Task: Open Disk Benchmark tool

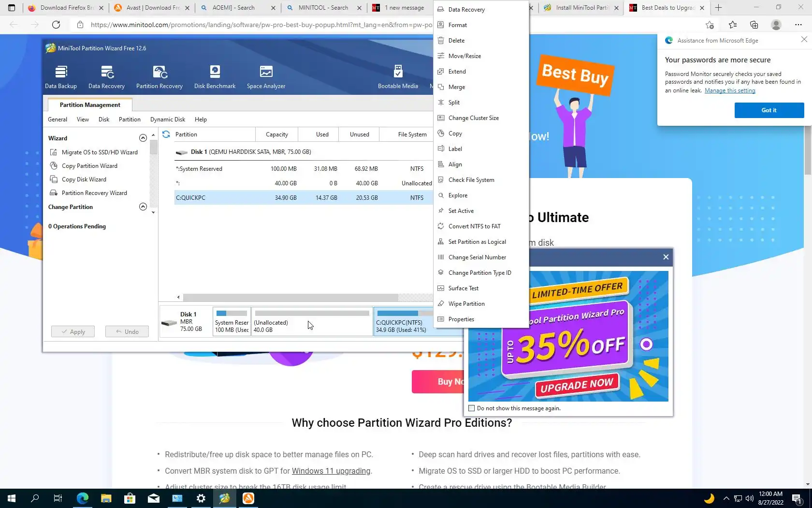Action: pyautogui.click(x=215, y=77)
